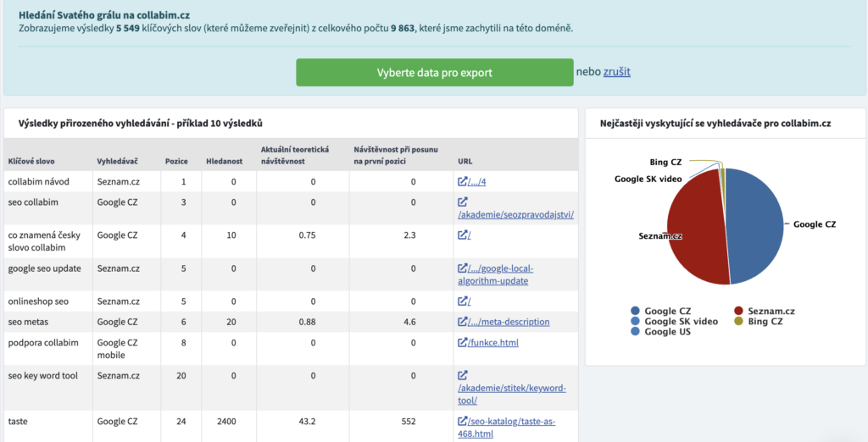Click the Vyhledávač column header

click(x=117, y=162)
